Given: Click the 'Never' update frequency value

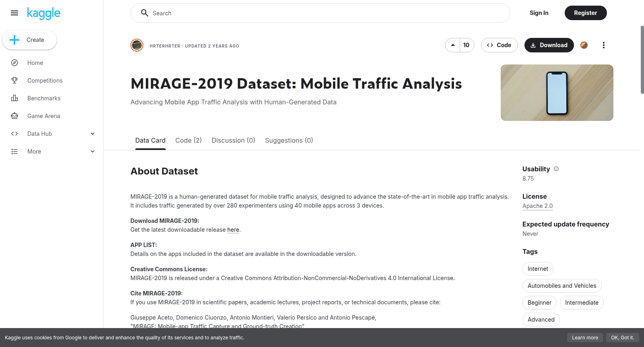Looking at the screenshot, I should (530, 234).
